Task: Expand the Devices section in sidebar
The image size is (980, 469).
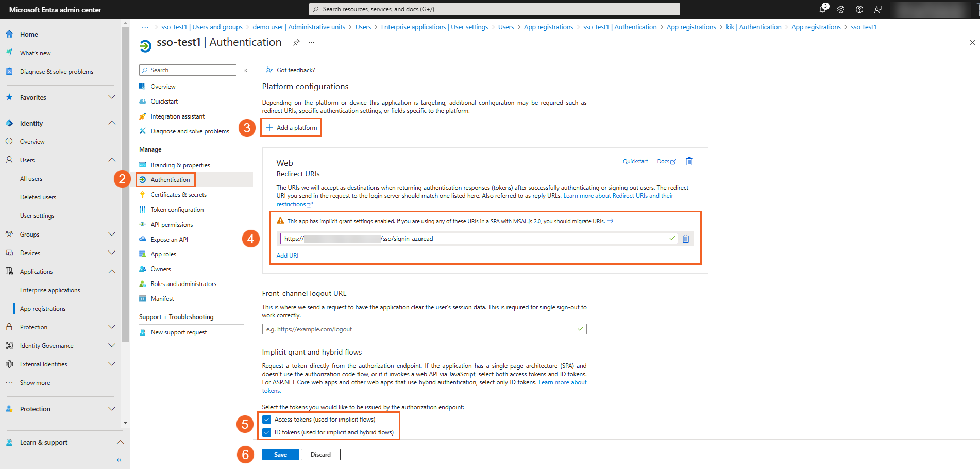Action: tap(112, 253)
